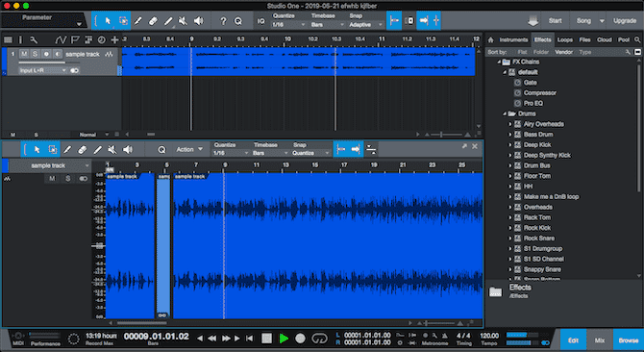This screenshot has height=352, width=644.
Task: Toggle the Loop button in the transport
Action: pos(319,339)
